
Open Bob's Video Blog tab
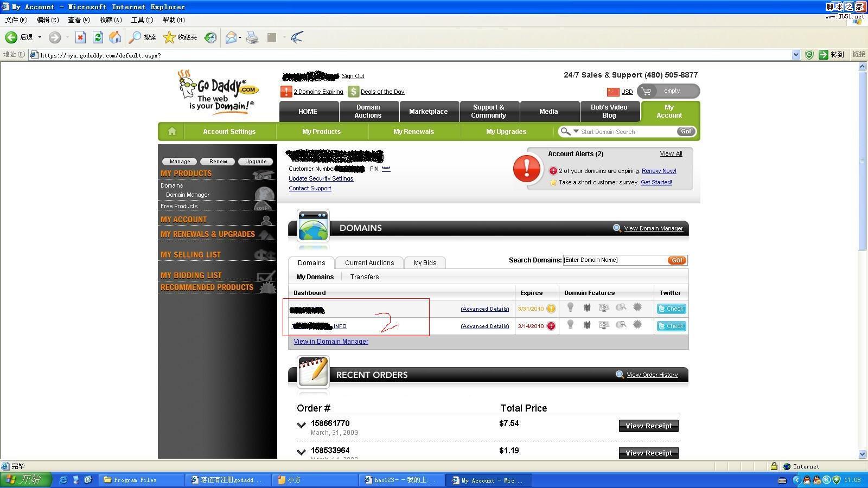pyautogui.click(x=609, y=111)
